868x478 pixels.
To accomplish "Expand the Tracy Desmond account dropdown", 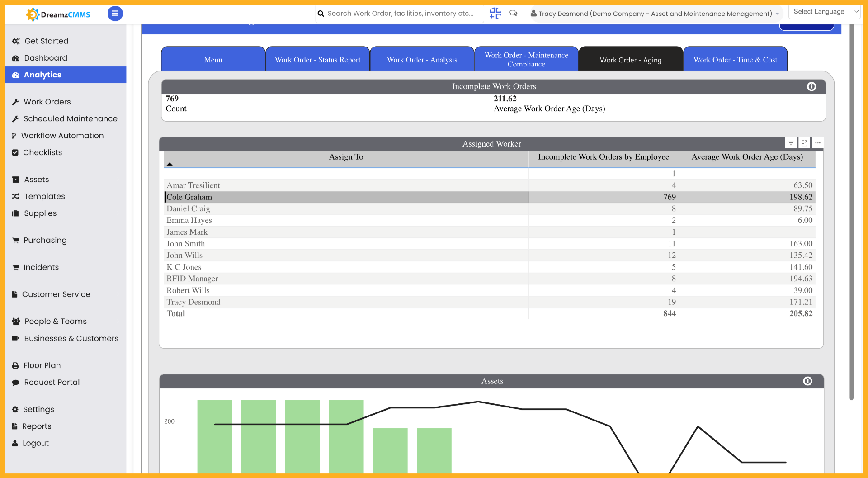I will point(777,14).
